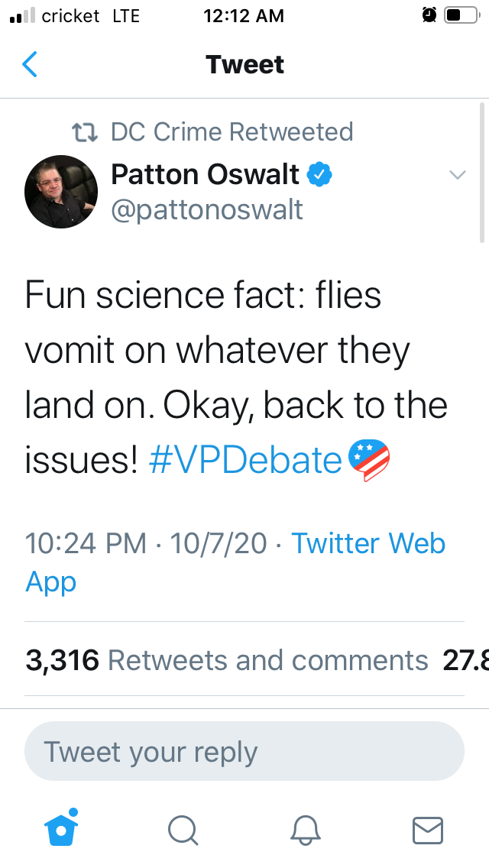Tap the DC Crime Retweeted label
Image resolution: width=489 pixels, height=868 pixels.
(x=232, y=132)
